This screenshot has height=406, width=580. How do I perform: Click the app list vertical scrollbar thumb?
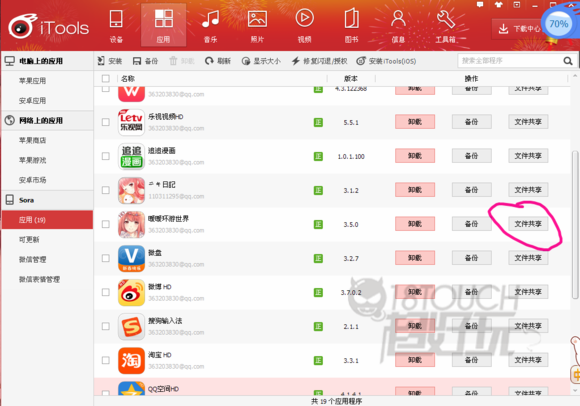tap(574, 224)
